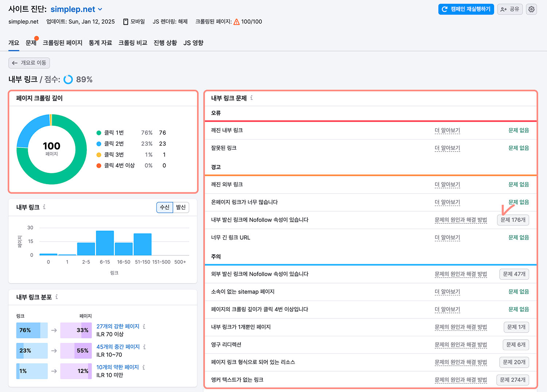Click 더 알아보기 for 깨진 내부 링크

(447, 130)
